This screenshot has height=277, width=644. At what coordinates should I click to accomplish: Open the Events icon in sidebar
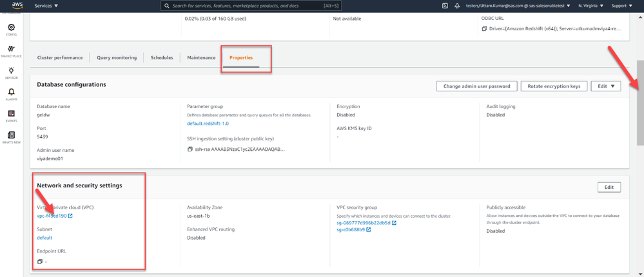[x=11, y=115]
